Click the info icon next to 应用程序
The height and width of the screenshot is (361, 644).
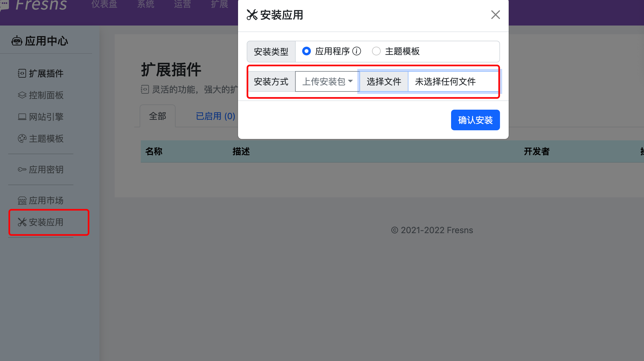[x=357, y=51]
